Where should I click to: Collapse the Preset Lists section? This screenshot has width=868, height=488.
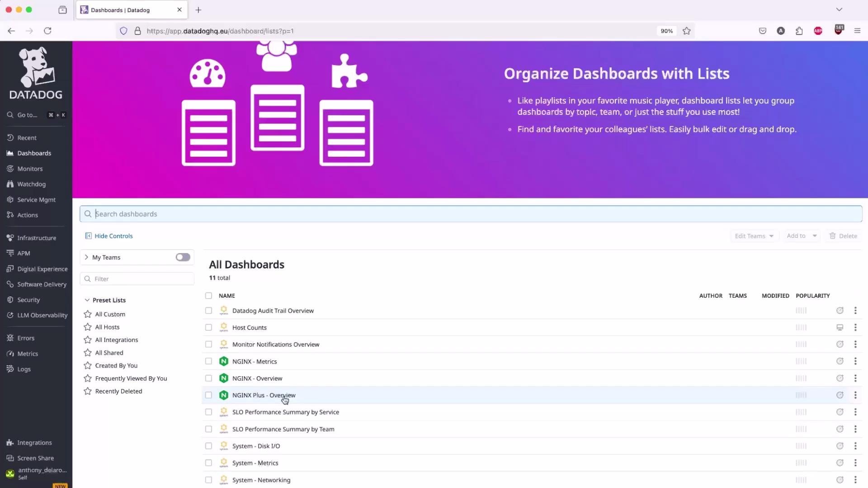[x=87, y=300]
